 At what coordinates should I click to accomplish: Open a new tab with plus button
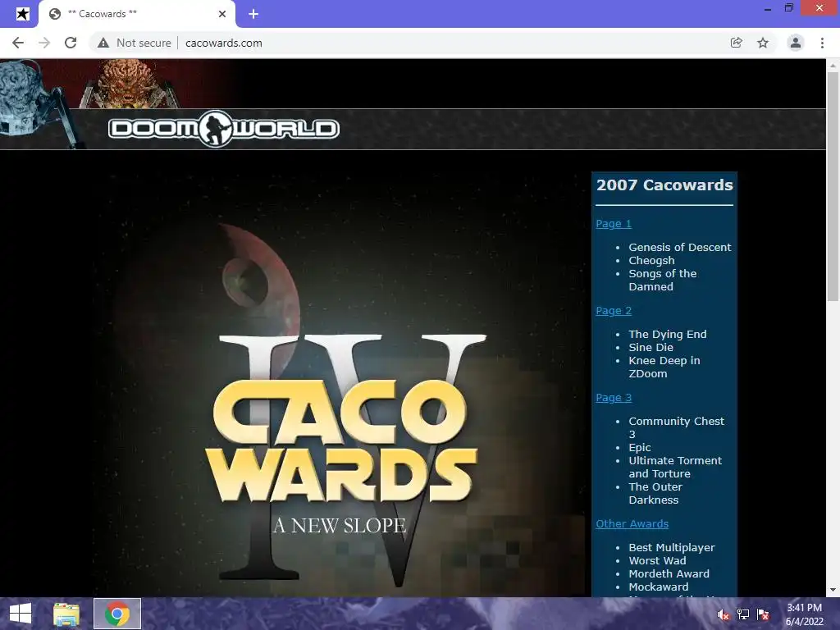(x=253, y=14)
